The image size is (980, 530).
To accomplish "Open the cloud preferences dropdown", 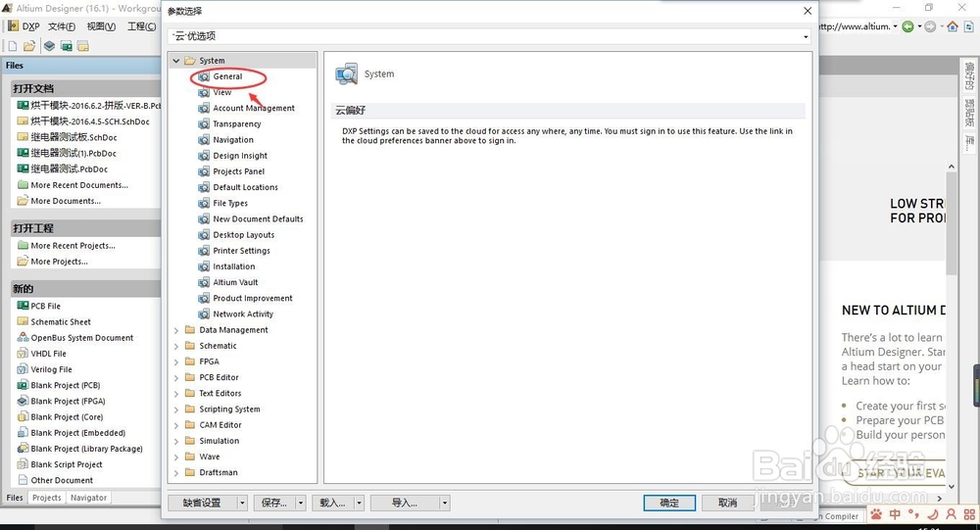I will point(805,37).
